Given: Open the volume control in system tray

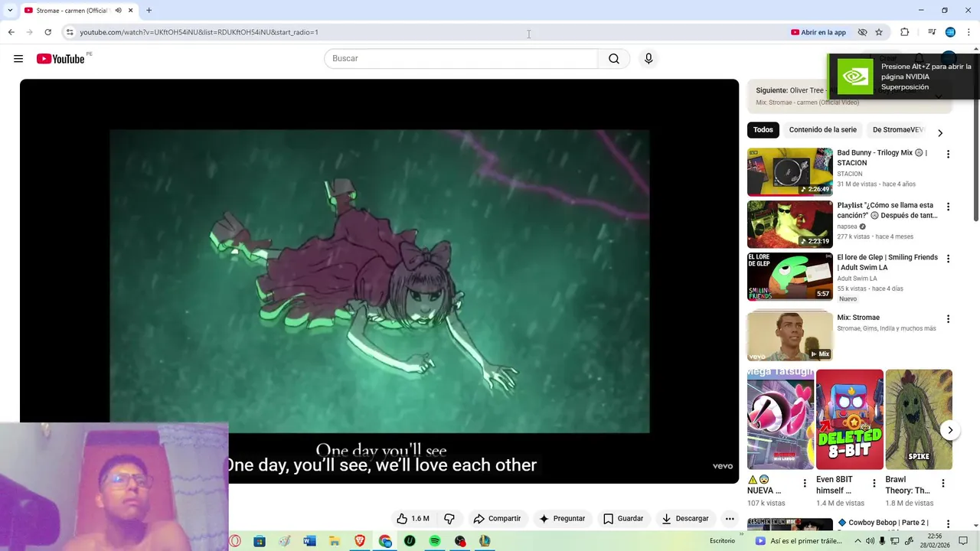Looking at the screenshot, I should coord(870,541).
